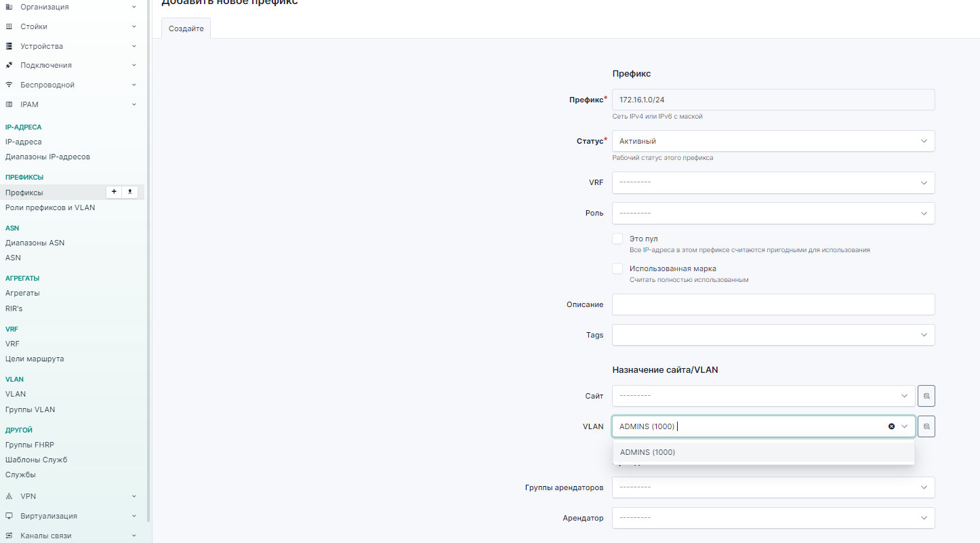This screenshot has height=543, width=980.
Task: Open the VRF field dropdown
Action: click(x=773, y=182)
